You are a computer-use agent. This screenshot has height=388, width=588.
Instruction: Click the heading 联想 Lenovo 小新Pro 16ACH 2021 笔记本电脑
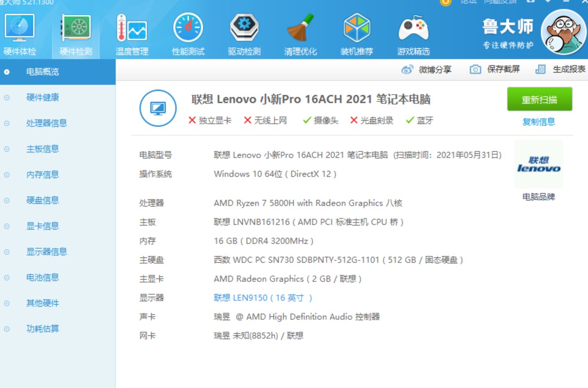click(x=311, y=99)
